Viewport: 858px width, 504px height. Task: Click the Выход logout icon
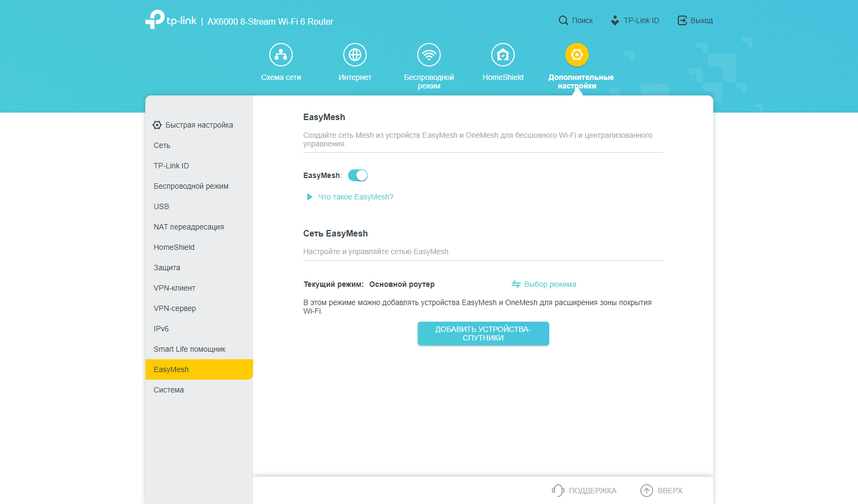682,20
